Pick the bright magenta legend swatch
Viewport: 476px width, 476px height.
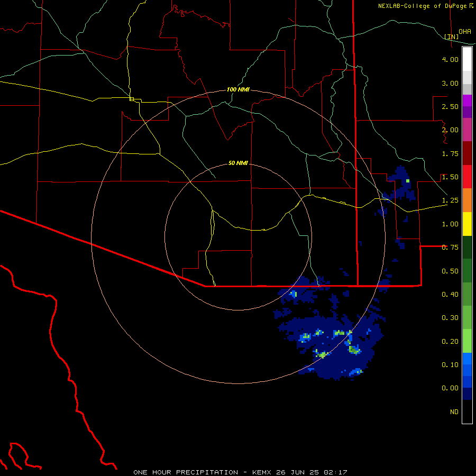[x=467, y=100]
